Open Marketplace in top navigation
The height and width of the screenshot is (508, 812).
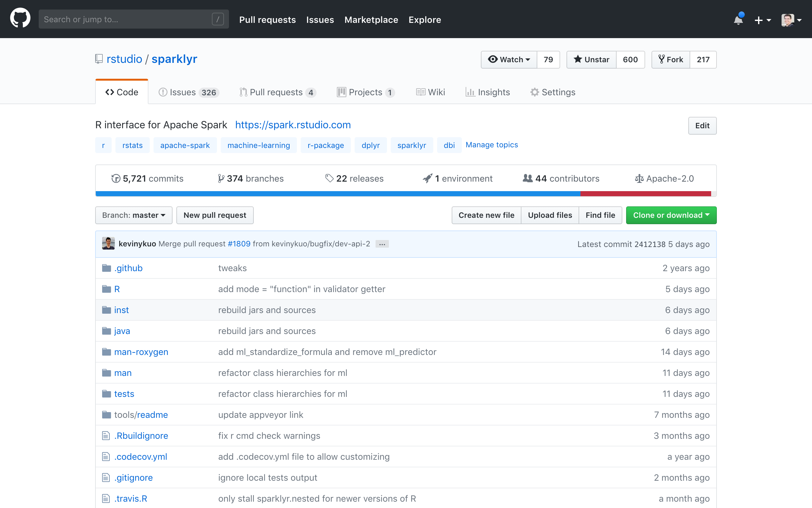tap(371, 20)
